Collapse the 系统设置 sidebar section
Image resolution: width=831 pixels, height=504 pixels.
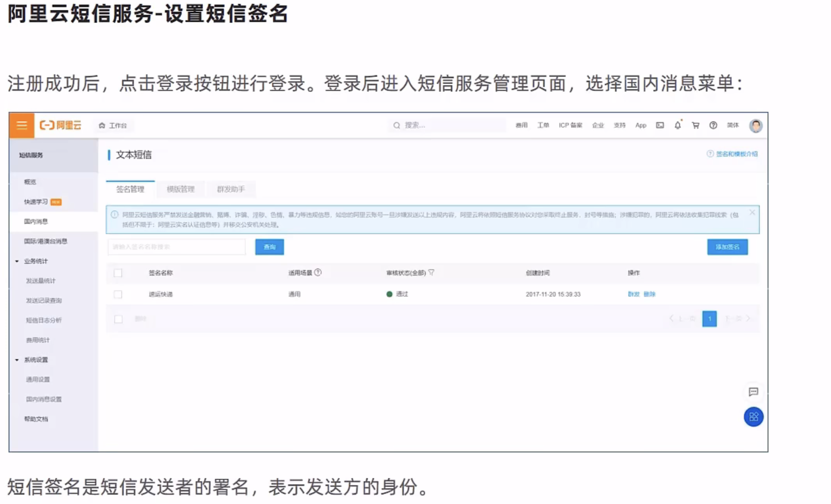click(x=17, y=360)
